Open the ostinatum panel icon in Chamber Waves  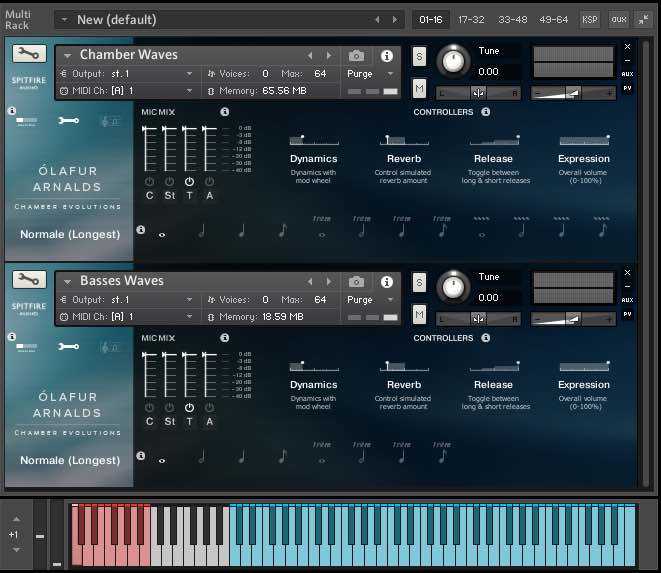tap(110, 121)
